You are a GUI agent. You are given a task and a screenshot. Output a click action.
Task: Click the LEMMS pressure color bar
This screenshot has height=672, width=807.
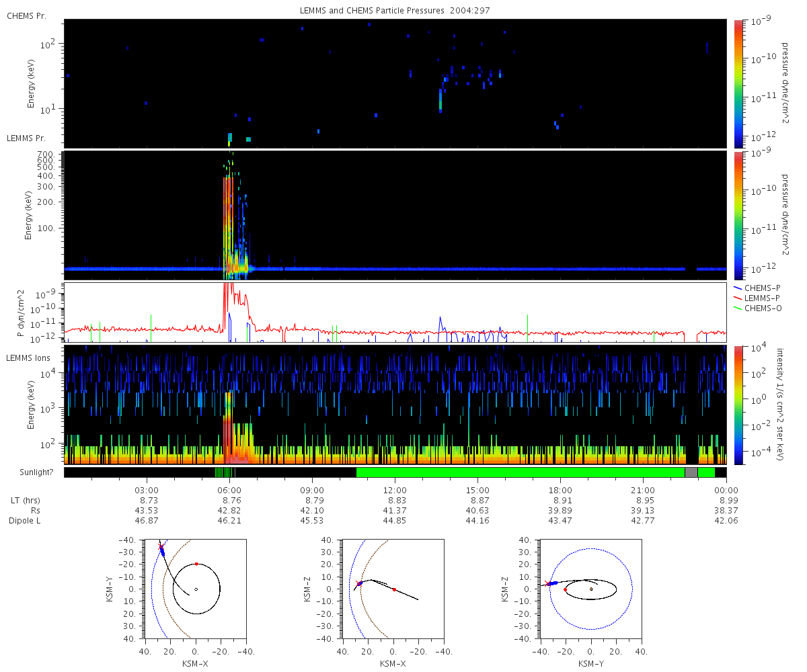pyautogui.click(x=738, y=215)
